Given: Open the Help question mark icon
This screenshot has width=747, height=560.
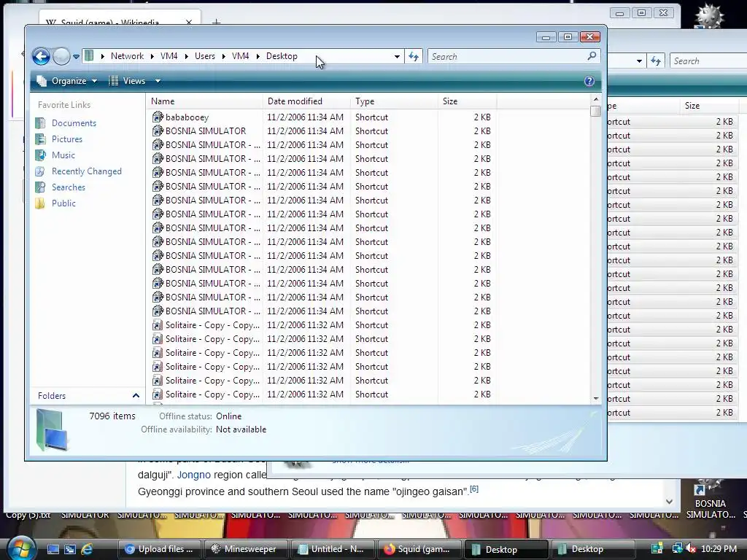Looking at the screenshot, I should pos(589,81).
